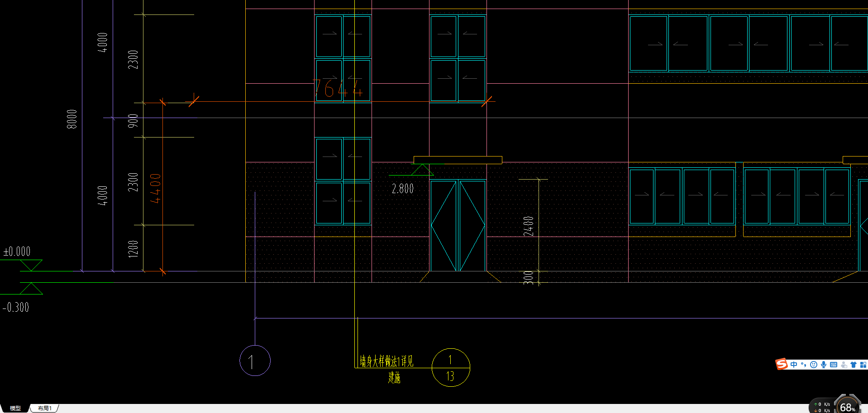Toggle Chinese/English mode via 中 icon
The width and height of the screenshot is (868, 413).
pos(794,365)
